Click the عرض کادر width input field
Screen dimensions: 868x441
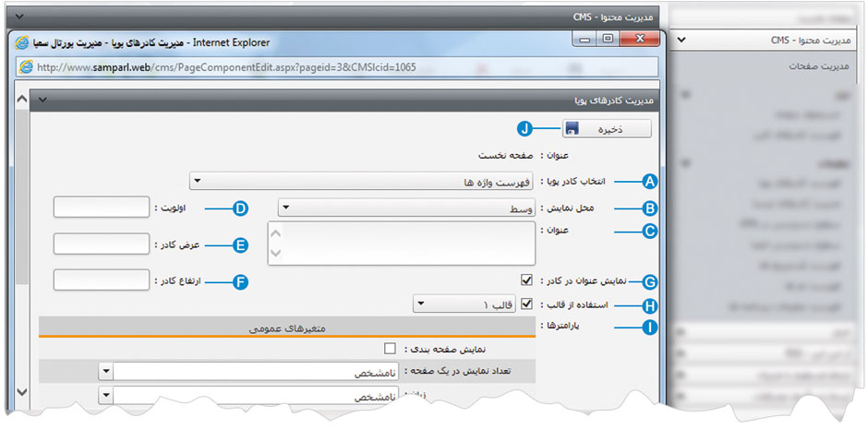[x=102, y=244]
